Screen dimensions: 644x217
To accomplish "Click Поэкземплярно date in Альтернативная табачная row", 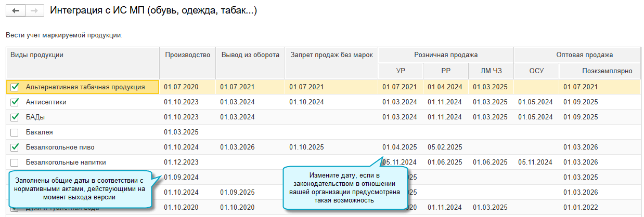I will (x=581, y=87).
